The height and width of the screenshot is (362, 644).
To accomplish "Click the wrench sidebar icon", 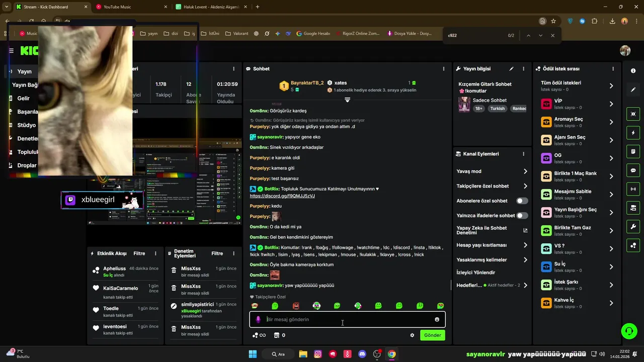I will point(633,227).
